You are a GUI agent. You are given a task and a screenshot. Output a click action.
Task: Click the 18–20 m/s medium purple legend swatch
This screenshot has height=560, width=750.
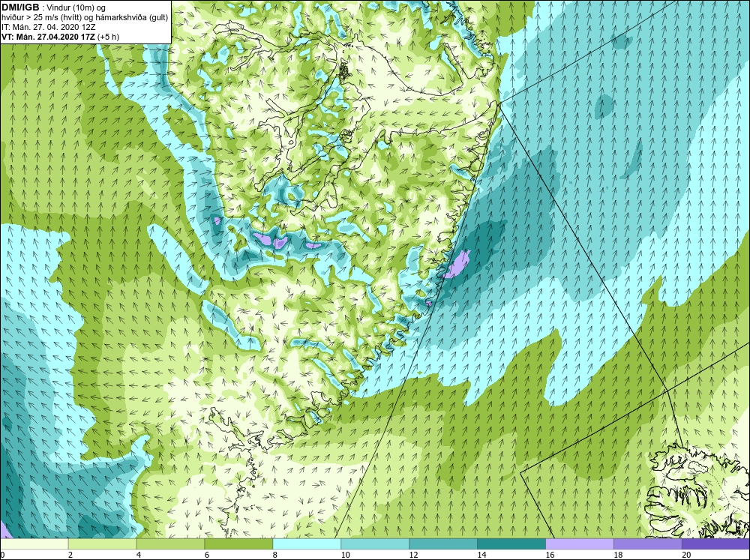click(x=648, y=544)
